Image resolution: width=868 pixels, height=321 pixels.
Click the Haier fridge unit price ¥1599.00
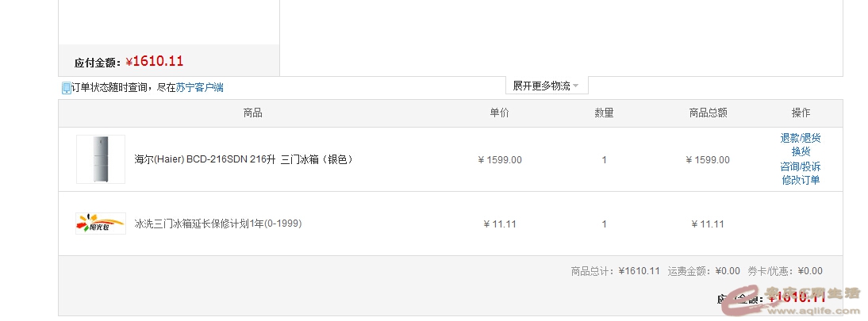tap(500, 160)
